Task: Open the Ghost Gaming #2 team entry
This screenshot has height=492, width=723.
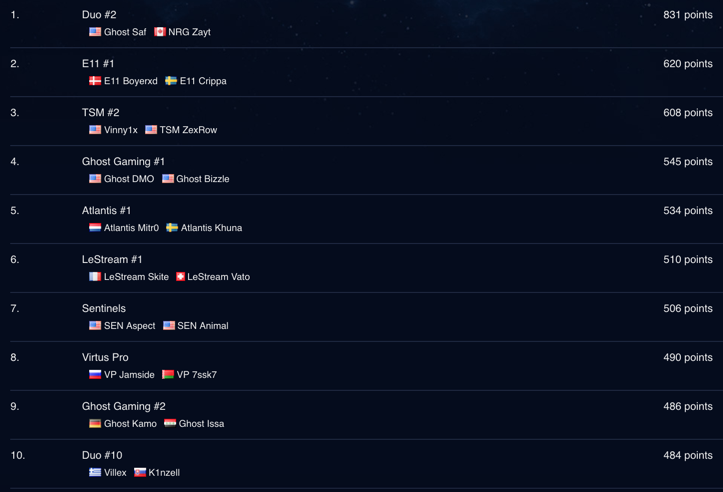Action: [x=124, y=406]
